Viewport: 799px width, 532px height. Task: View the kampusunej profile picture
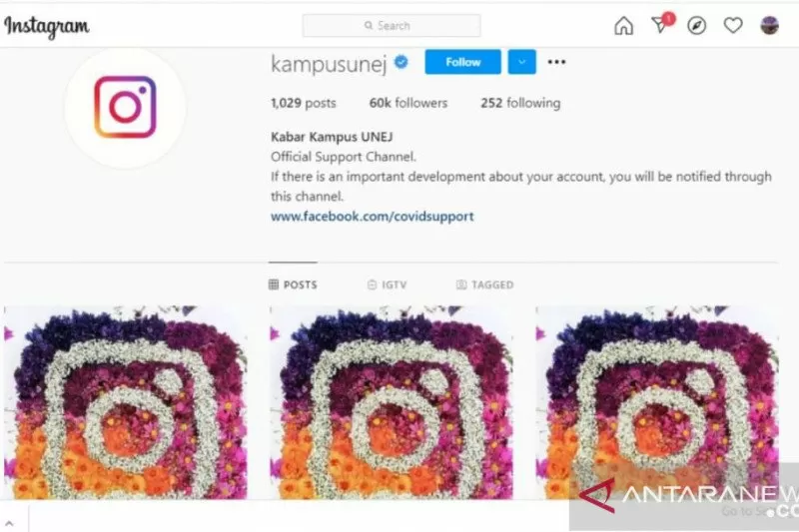pos(125,108)
